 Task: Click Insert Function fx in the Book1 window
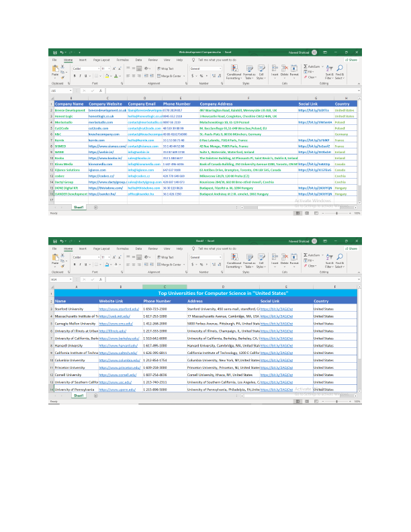pyautogui.click(x=101, y=279)
